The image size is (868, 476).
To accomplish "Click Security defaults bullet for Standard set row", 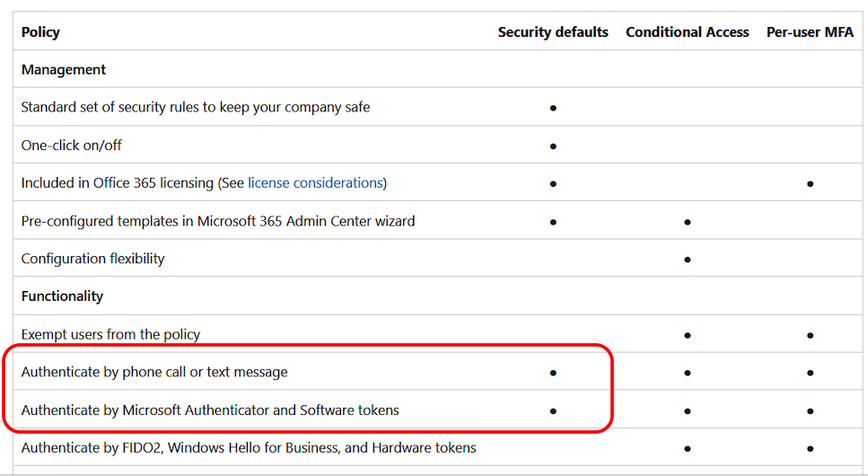I will pyautogui.click(x=553, y=108).
